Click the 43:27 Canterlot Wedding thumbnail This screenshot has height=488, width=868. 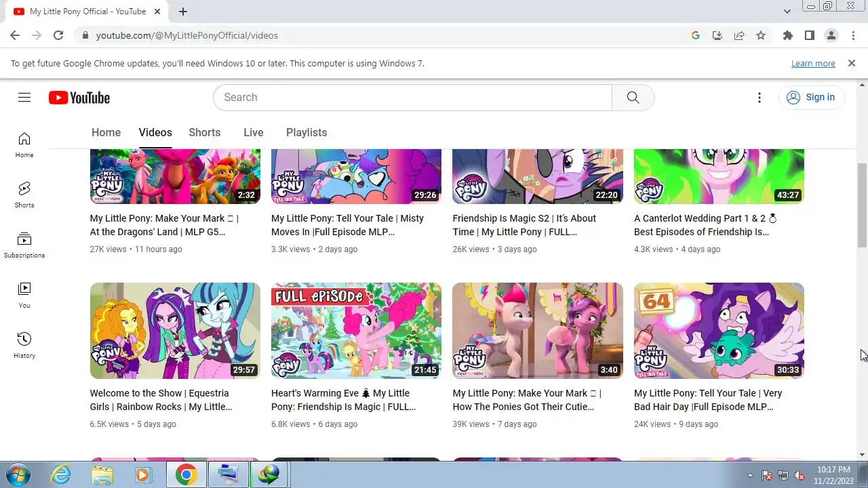tap(719, 176)
